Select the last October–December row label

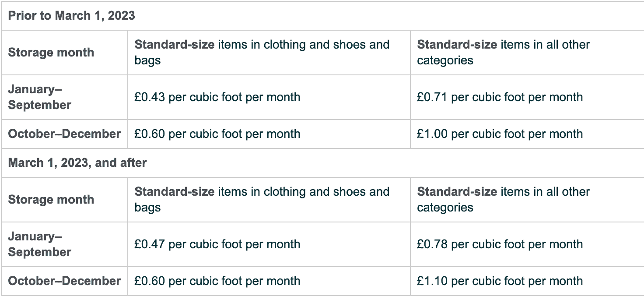[64, 281]
